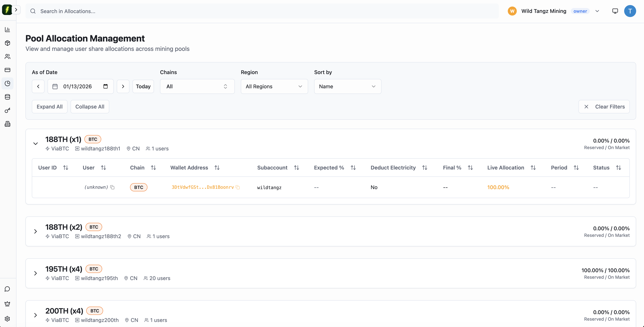Sort the table by Expected % column
This screenshot has width=644, height=327.
pyautogui.click(x=353, y=168)
